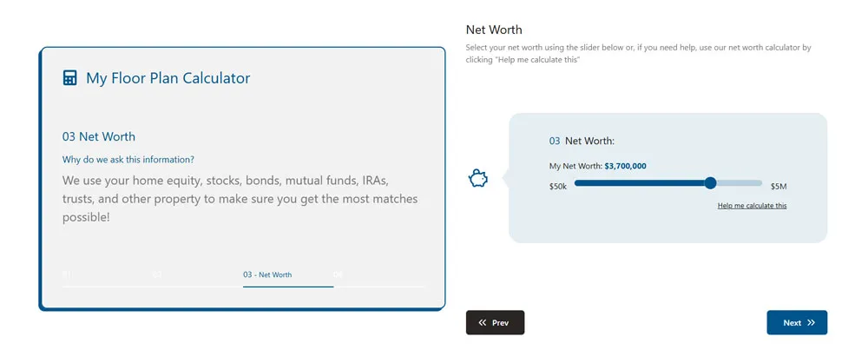Jump to faded step 02 tab

[x=157, y=275]
